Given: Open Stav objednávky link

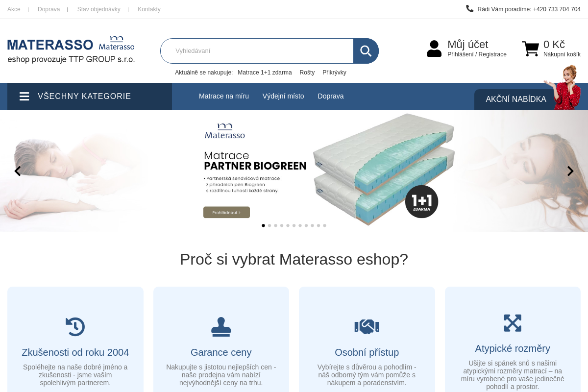Looking at the screenshot, I should 98,9.
